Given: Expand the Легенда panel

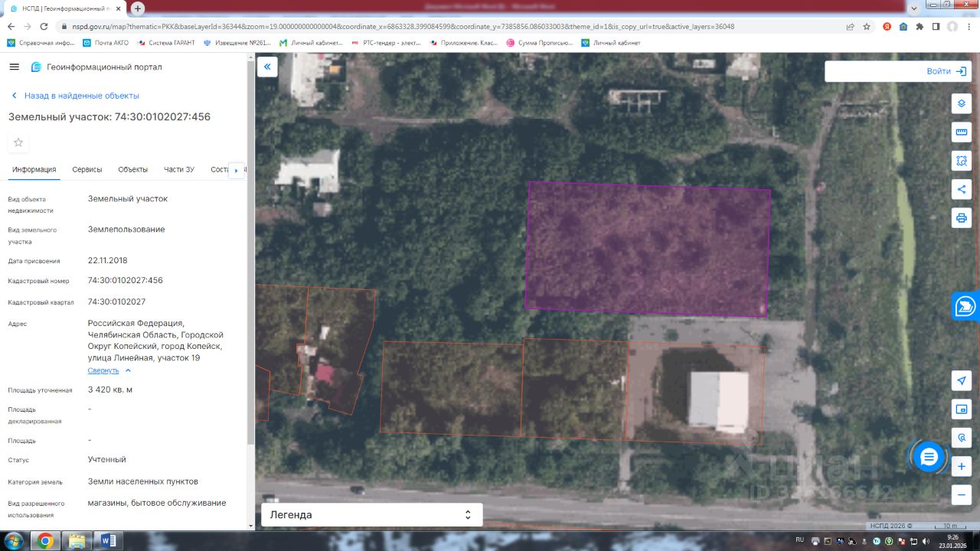Looking at the screenshot, I should click(372, 515).
